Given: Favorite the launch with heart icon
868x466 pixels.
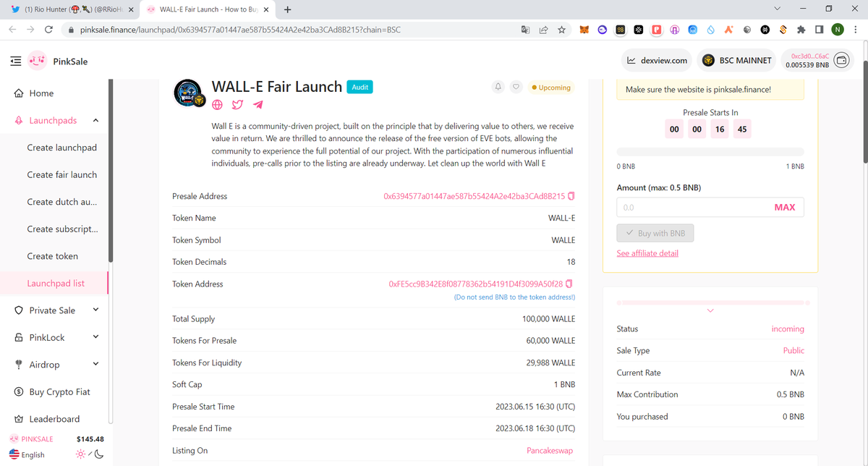Looking at the screenshot, I should [516, 87].
